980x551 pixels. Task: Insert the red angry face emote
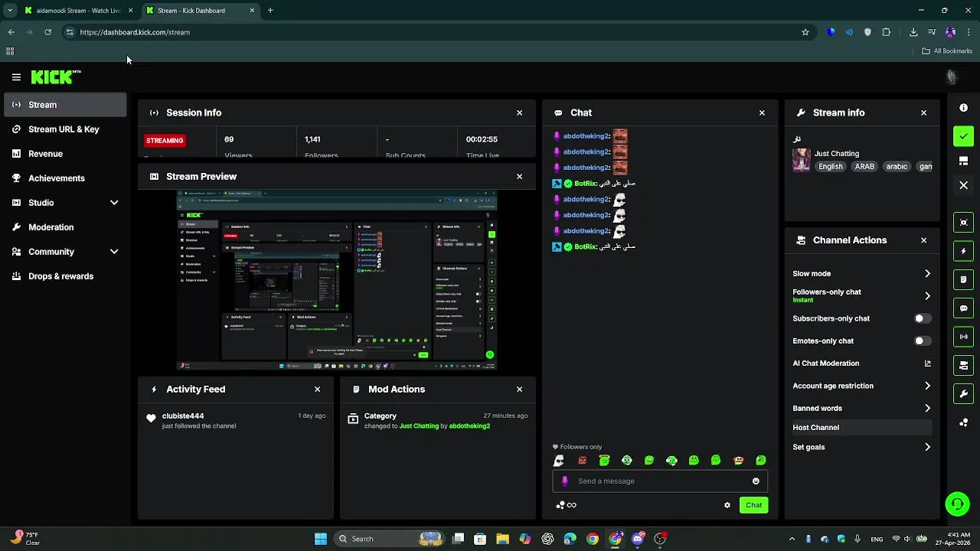582,461
